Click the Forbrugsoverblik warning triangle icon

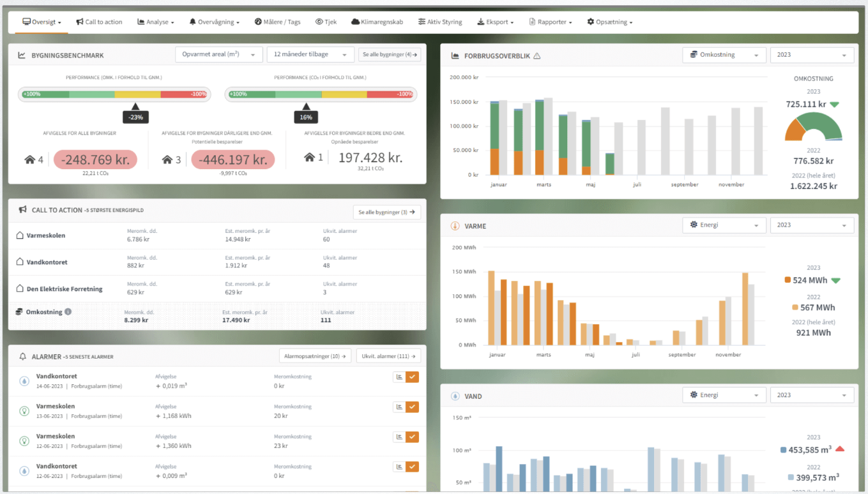click(537, 56)
